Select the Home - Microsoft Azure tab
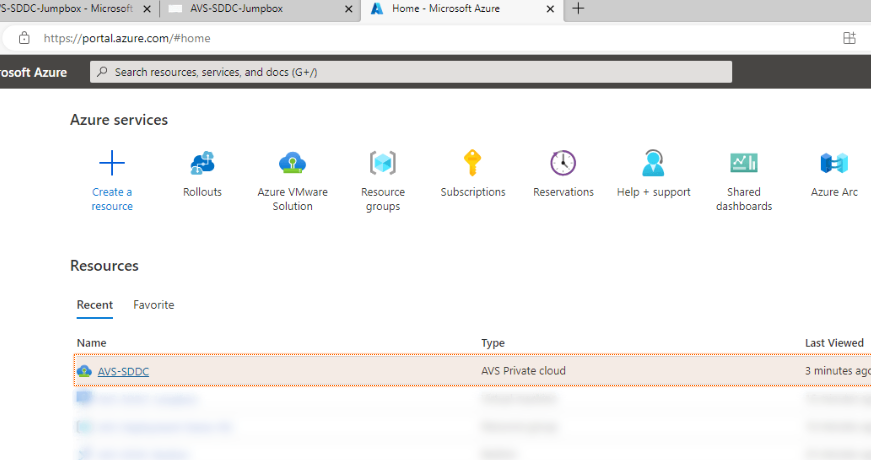Viewport: 871px width, 460px height. click(x=462, y=9)
